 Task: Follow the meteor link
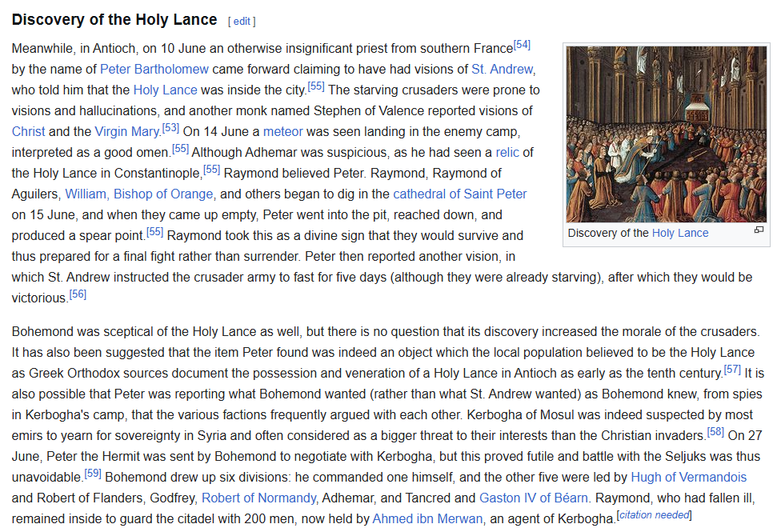(282, 132)
